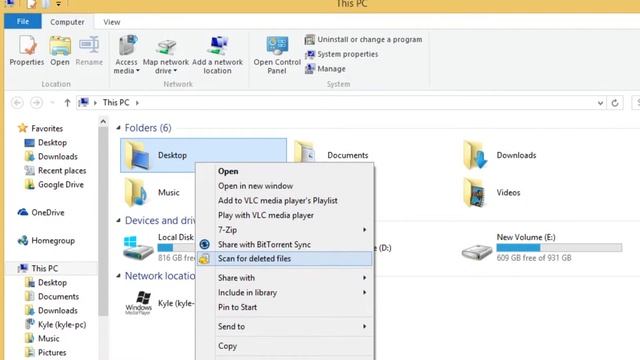The image size is (640, 360).
Task: Select the Music folder icon
Action: (136, 192)
